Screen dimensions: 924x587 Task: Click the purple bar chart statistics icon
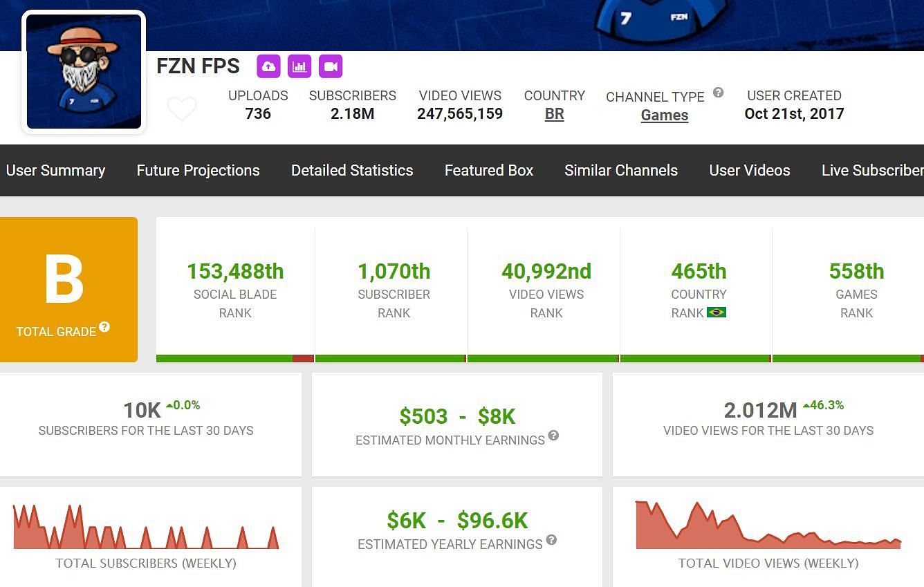tap(299, 66)
